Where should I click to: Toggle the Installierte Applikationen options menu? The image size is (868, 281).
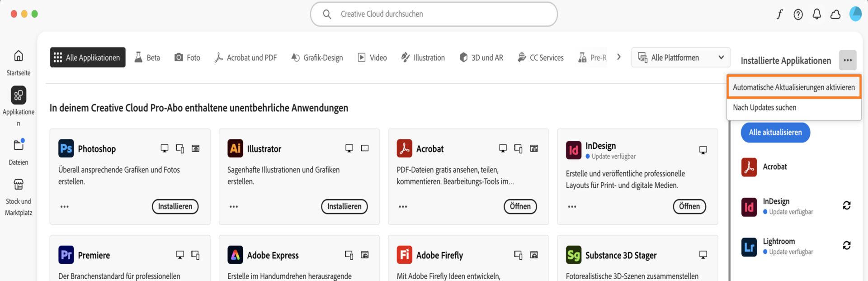coord(848,60)
